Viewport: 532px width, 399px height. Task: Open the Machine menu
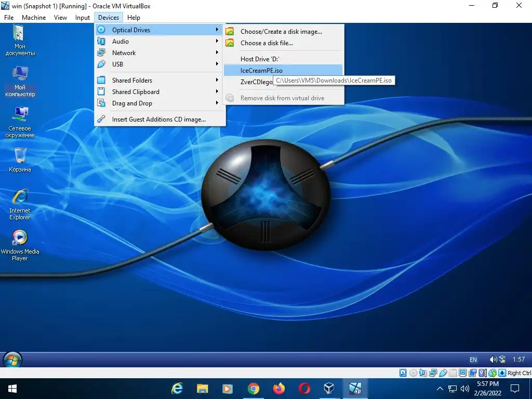click(x=34, y=17)
